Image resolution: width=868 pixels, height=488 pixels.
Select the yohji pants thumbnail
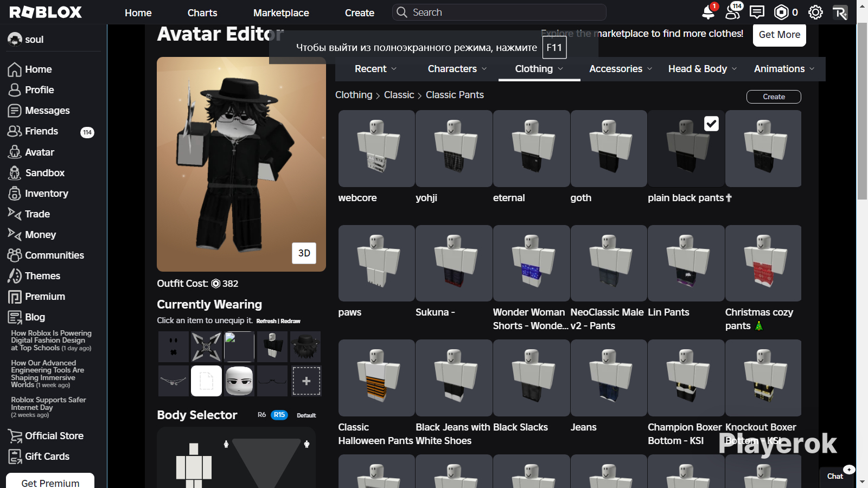pyautogui.click(x=454, y=149)
